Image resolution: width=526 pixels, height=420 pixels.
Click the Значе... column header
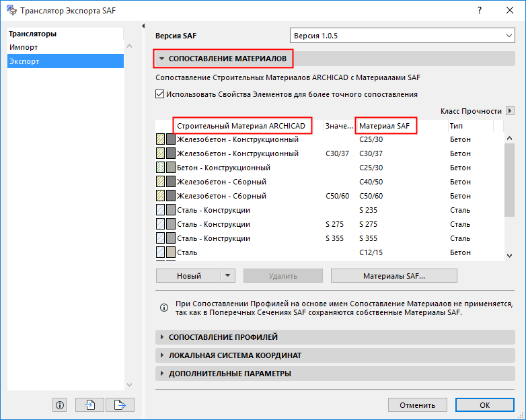(339, 126)
